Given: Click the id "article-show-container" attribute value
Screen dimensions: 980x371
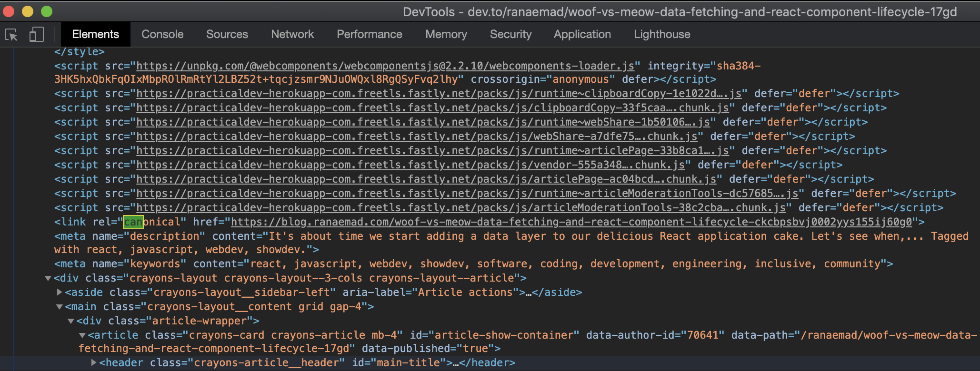Looking at the screenshot, I should [504, 335].
